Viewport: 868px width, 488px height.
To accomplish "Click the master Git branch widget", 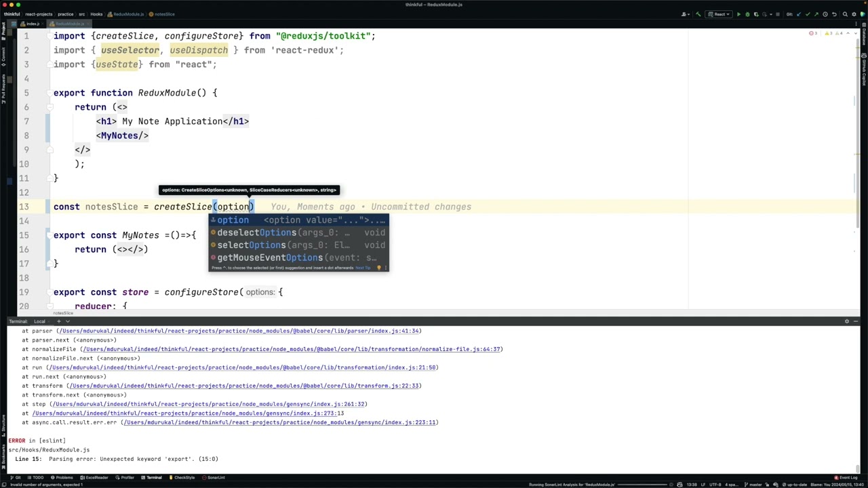I will (753, 485).
